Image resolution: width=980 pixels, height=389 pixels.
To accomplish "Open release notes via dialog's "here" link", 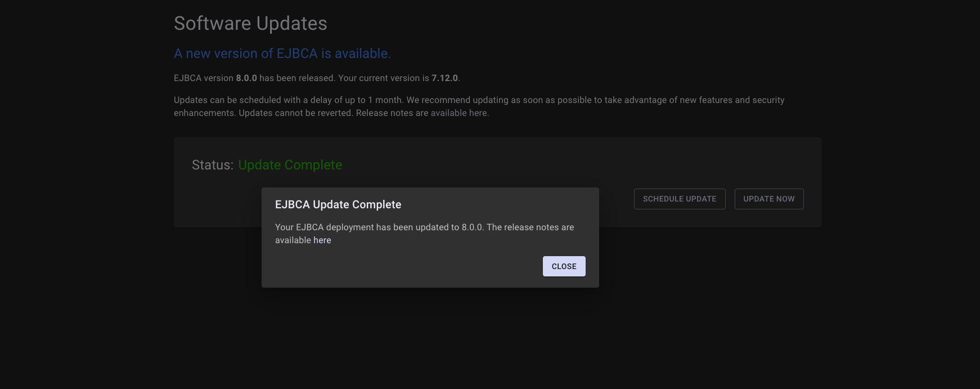I will point(322,240).
